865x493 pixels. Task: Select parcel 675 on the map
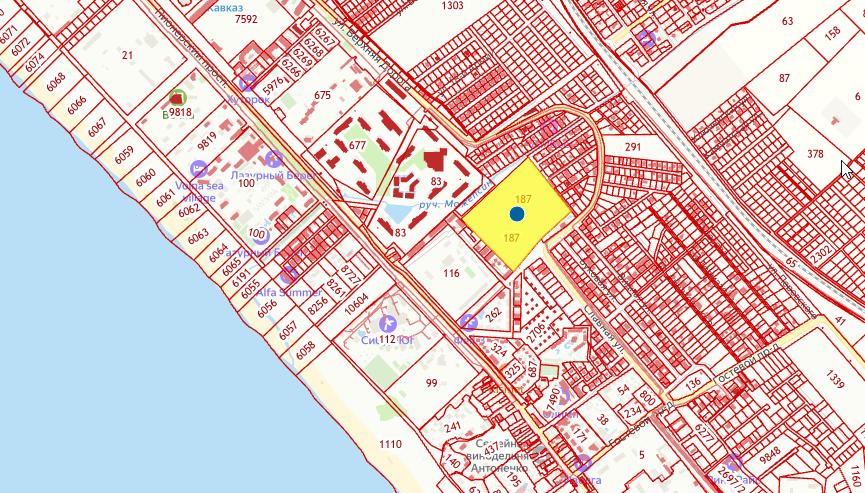point(321,95)
